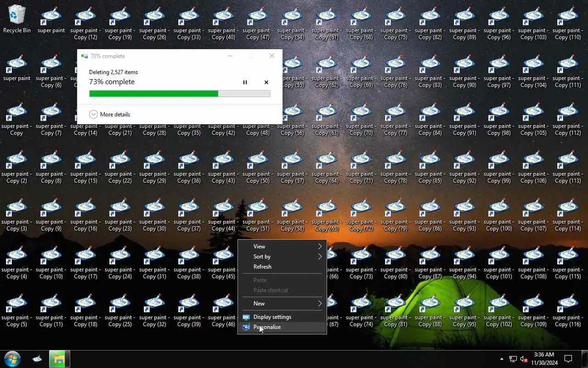The image size is (588, 368).
Task: Select the 'super paint - Copy (95)' shortcut
Action: pyautogui.click(x=465, y=310)
